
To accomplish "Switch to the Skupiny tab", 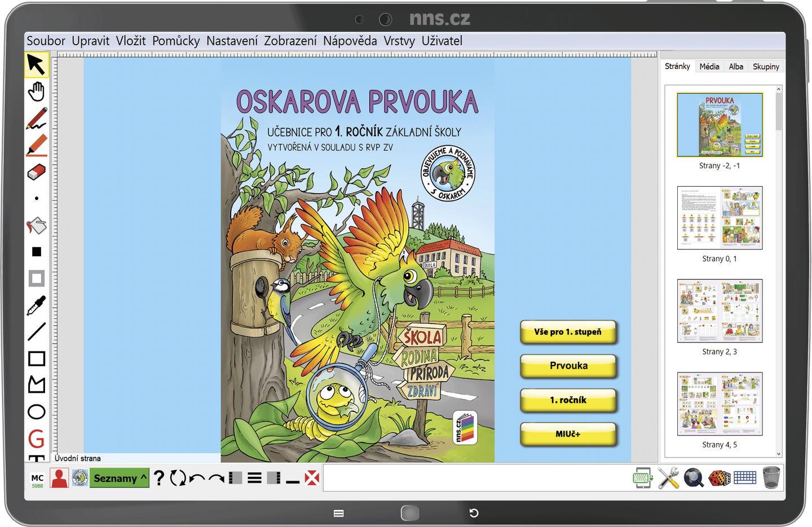I will pyautogui.click(x=766, y=66).
